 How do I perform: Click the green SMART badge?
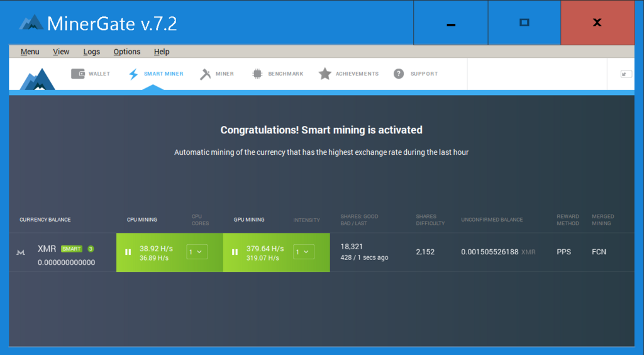click(72, 249)
